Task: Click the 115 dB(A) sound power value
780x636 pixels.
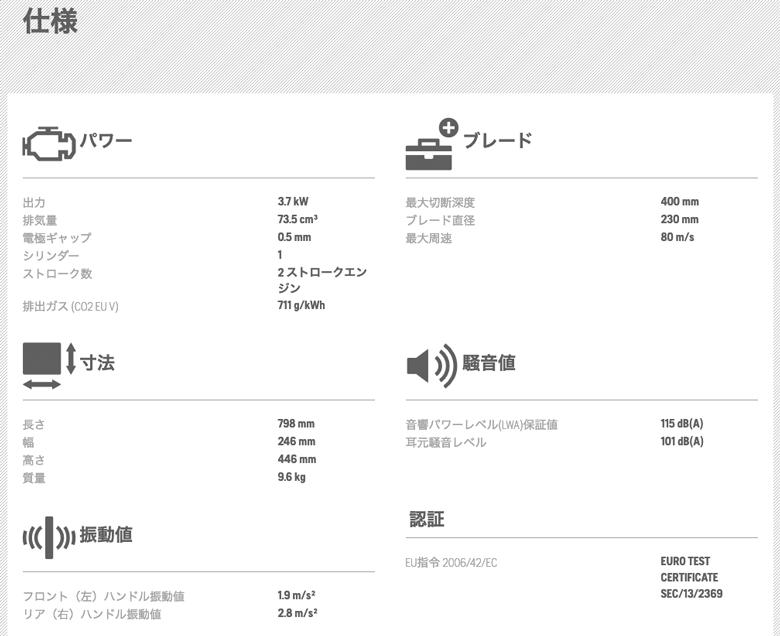Action: tap(682, 424)
